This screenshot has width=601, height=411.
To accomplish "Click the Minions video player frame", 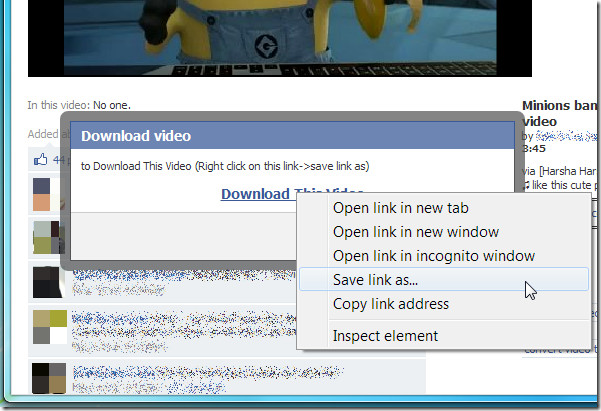I will 280,38.
